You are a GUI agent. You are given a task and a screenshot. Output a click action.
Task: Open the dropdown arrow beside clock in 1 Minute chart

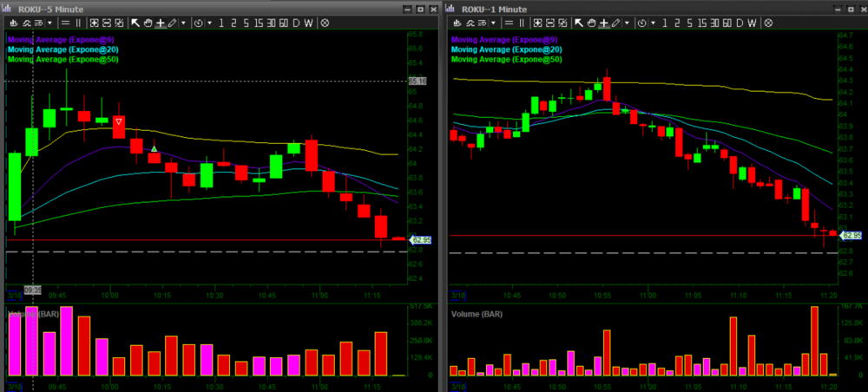tap(654, 23)
